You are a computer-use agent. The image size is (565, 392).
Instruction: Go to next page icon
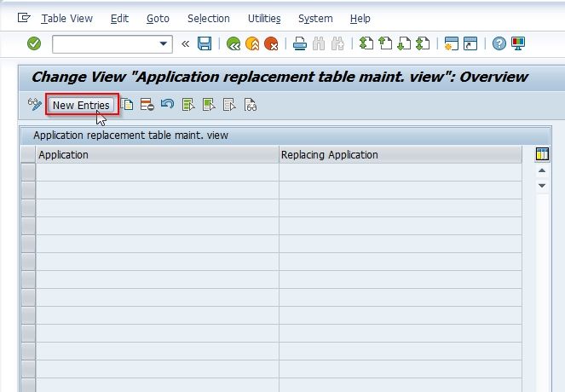404,43
